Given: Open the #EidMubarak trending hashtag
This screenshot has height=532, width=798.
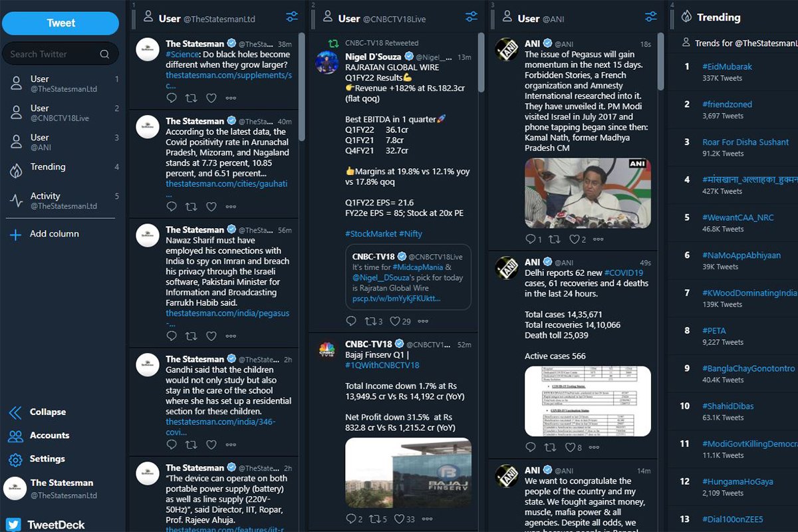Looking at the screenshot, I should pos(727,66).
